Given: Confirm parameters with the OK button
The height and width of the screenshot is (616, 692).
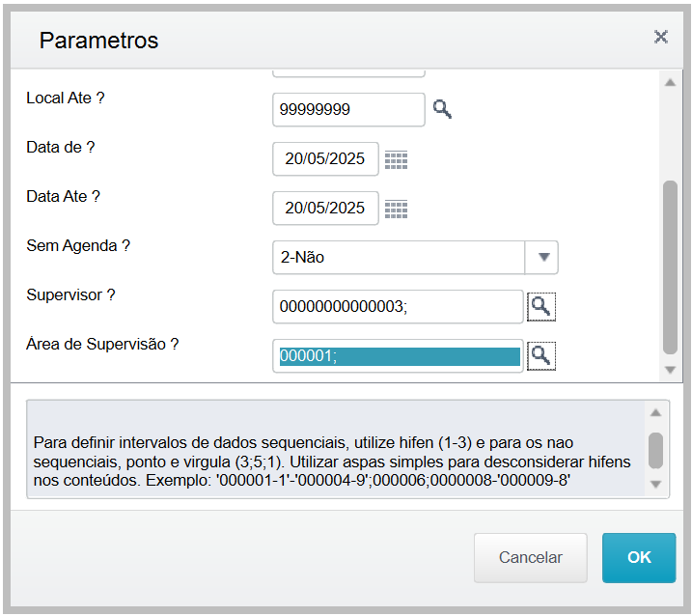Looking at the screenshot, I should (639, 557).
